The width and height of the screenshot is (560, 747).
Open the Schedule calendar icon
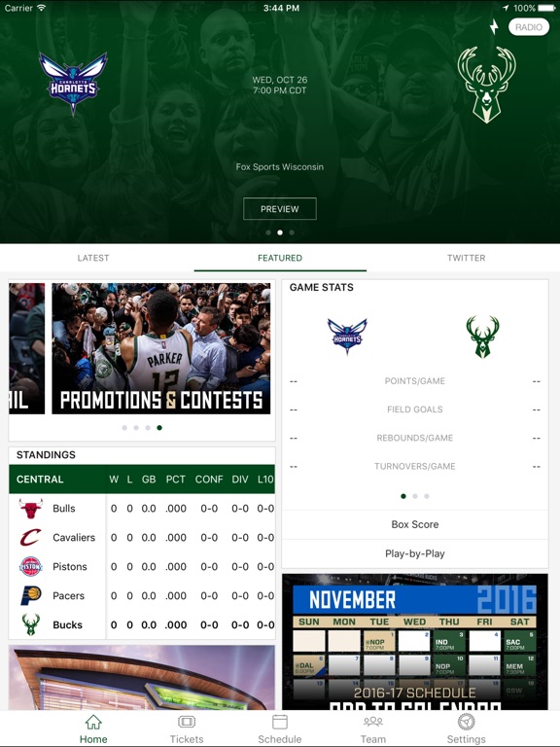[x=280, y=722]
